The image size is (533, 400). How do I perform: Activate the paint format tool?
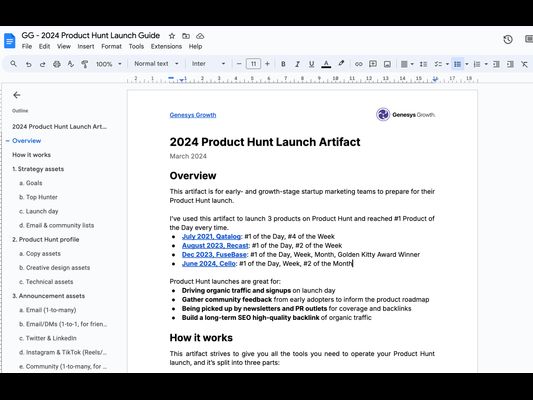click(85, 64)
